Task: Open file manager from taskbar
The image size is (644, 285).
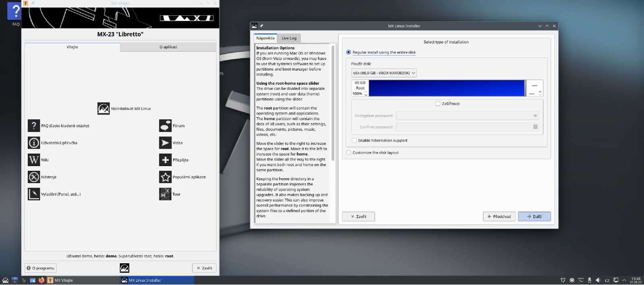Action: [33, 280]
